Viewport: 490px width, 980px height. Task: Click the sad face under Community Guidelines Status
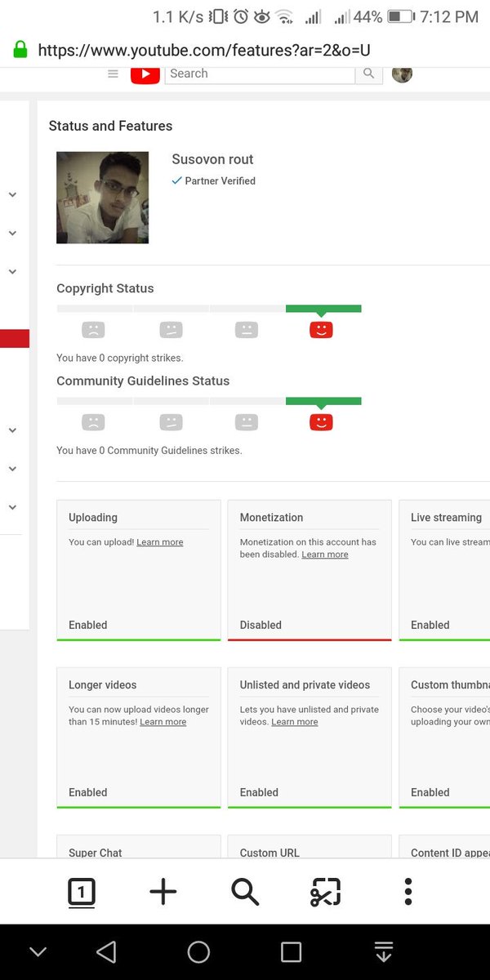[x=94, y=422]
